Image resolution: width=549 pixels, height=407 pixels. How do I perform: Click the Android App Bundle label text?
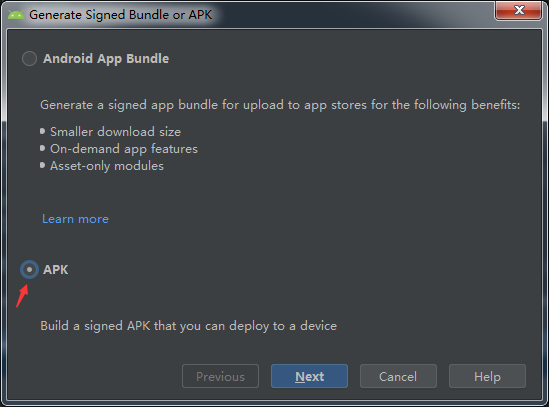106,59
